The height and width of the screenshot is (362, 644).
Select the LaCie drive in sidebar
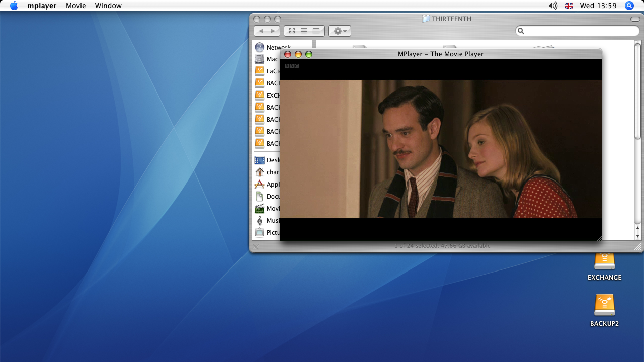[x=267, y=71]
